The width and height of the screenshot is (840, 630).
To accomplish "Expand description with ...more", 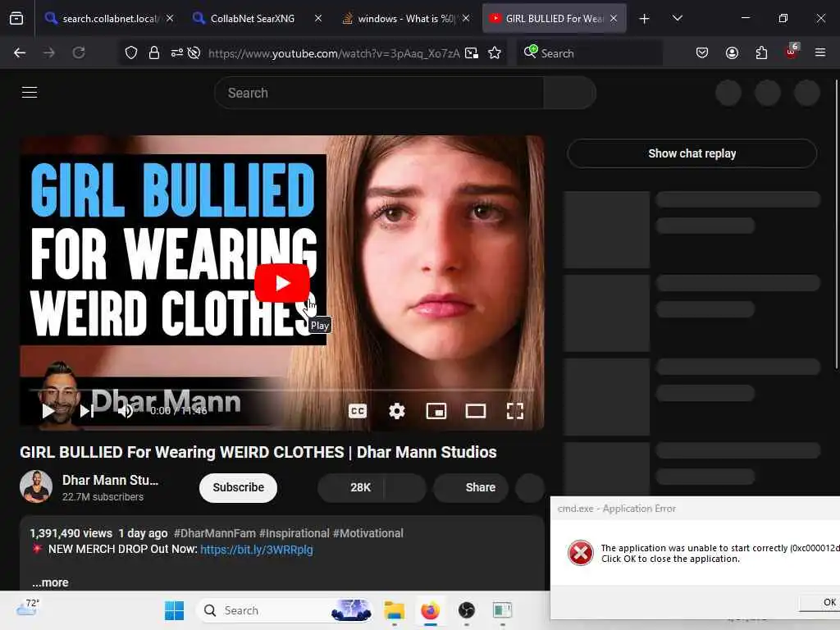I will [50, 582].
